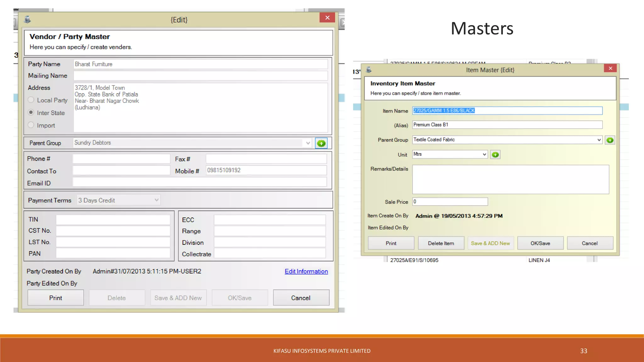Open Payment Terms dropdown showing 3 Days Credit
This screenshot has width=644, height=362.
(156, 200)
